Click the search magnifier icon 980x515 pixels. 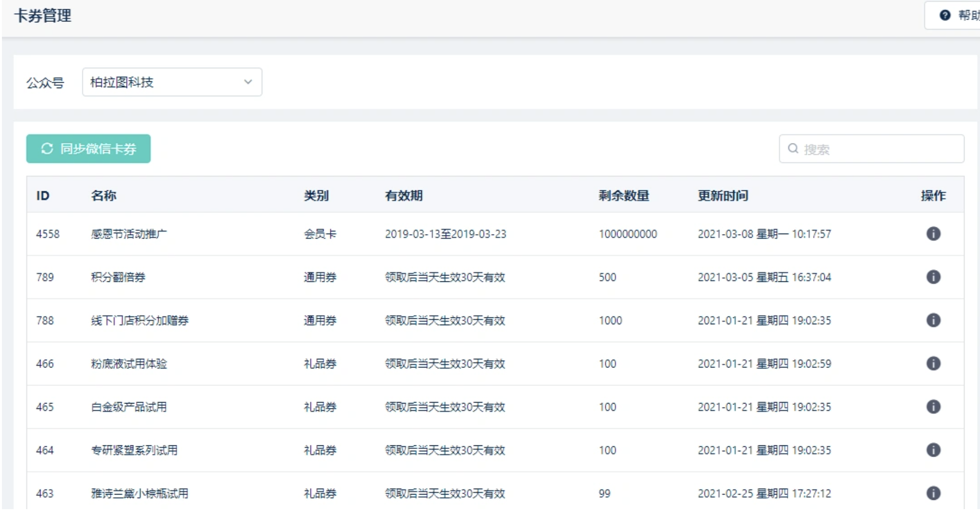coord(793,148)
